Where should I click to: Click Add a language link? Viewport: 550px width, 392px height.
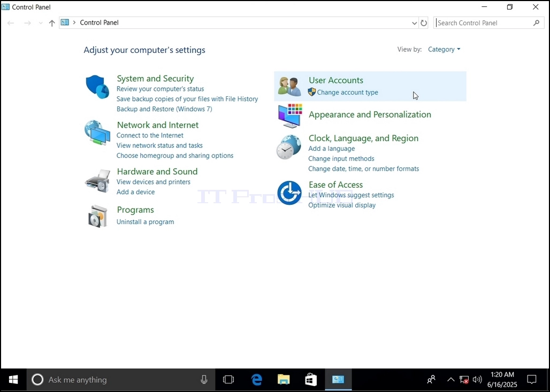(x=332, y=149)
